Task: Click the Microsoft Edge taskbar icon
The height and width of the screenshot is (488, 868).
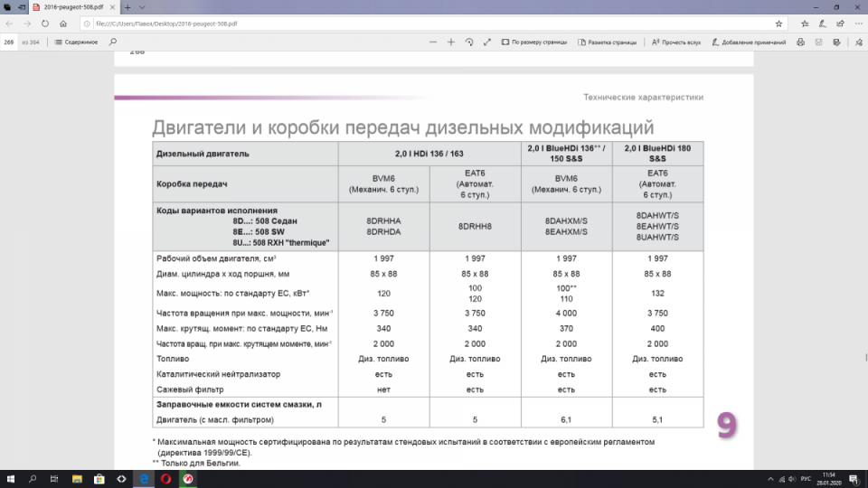Action: tap(144, 479)
